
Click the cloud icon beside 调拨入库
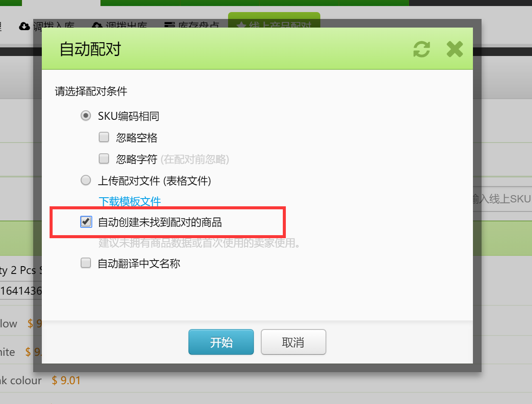pos(25,26)
